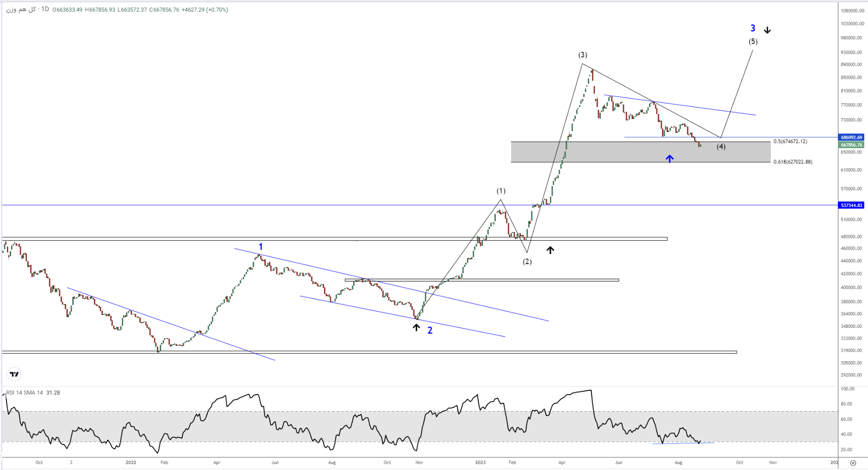The image size is (868, 470).
Task: Select the blue wave label 1
Action: pos(261,247)
